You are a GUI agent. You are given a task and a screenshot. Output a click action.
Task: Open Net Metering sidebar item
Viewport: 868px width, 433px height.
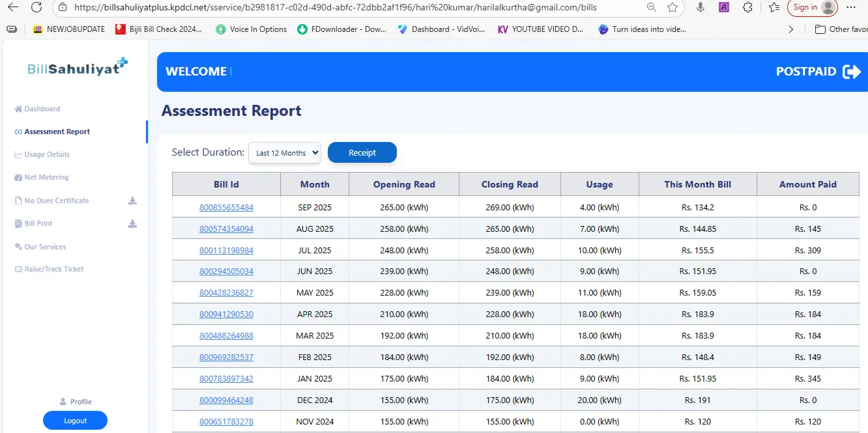(46, 177)
